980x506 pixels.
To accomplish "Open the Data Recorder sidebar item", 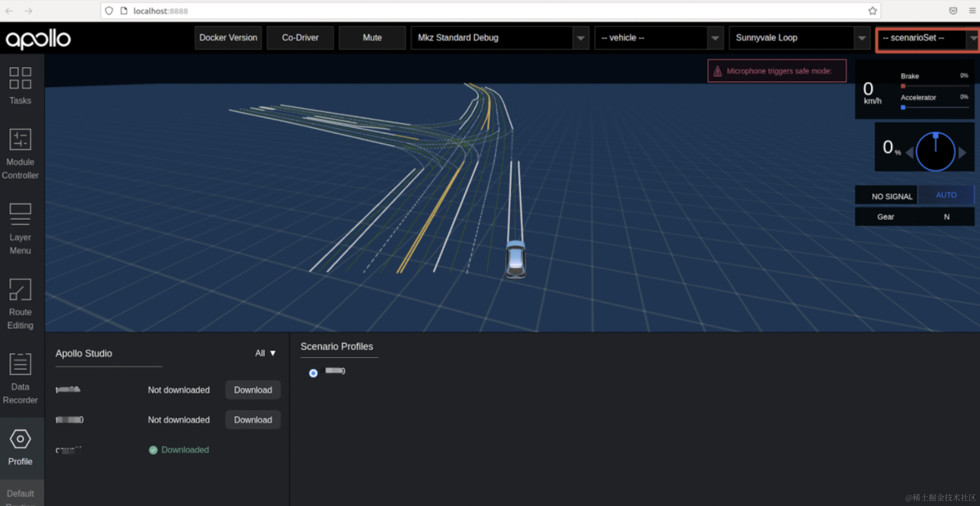I will click(x=20, y=378).
